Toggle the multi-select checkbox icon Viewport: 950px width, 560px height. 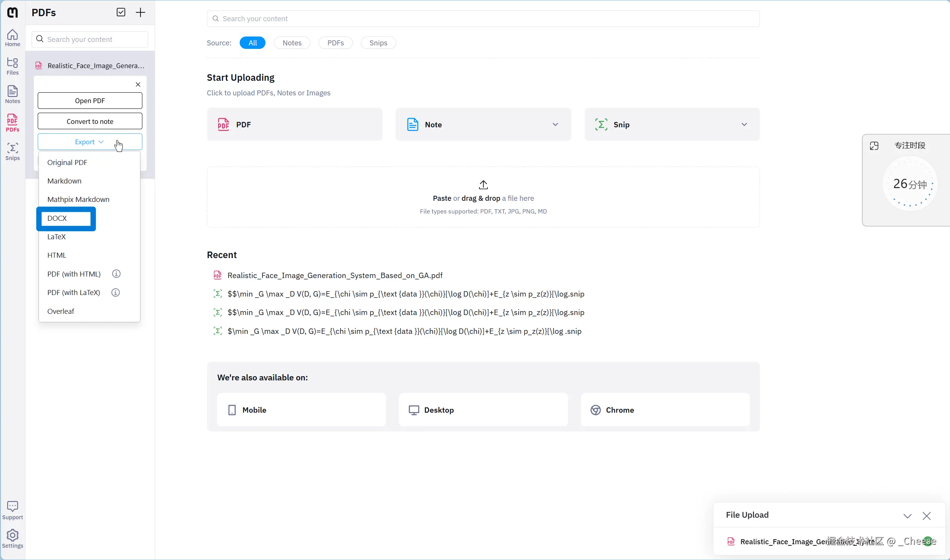121,12
